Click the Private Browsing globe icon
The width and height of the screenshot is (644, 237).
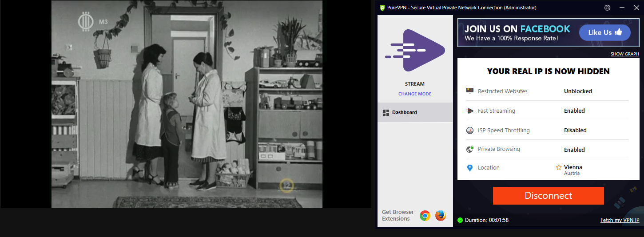[470, 149]
